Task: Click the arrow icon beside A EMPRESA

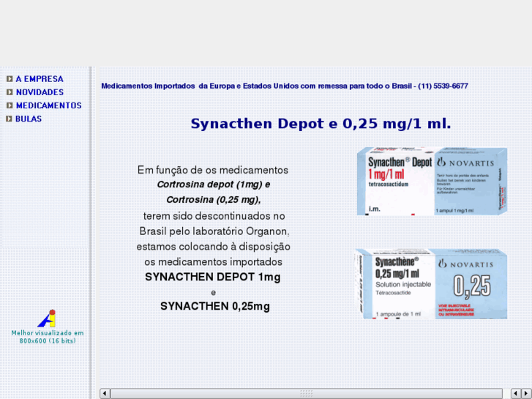Action: tap(10, 79)
